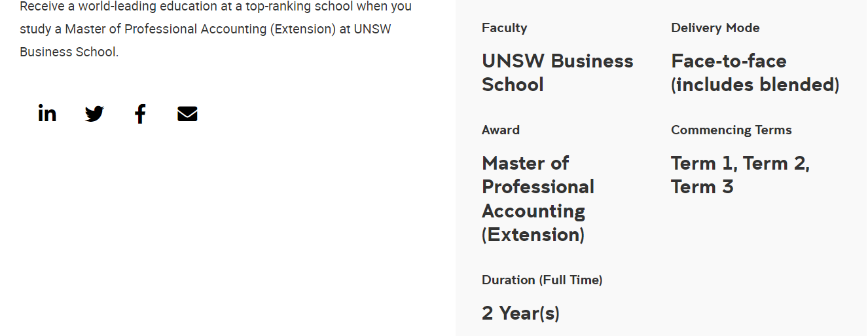Click "Term 1" under Commencing Terms

tap(704, 163)
